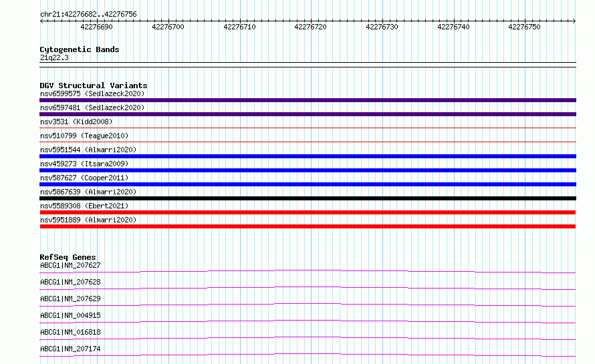Click the purple bar under nsv6599575
The height and width of the screenshot is (364, 595).
click(308, 100)
